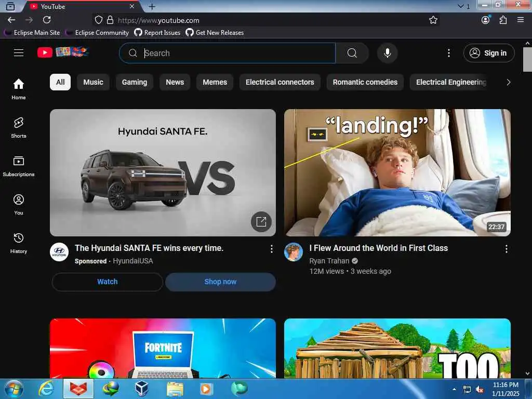Go back with browser back arrow

coord(11,20)
